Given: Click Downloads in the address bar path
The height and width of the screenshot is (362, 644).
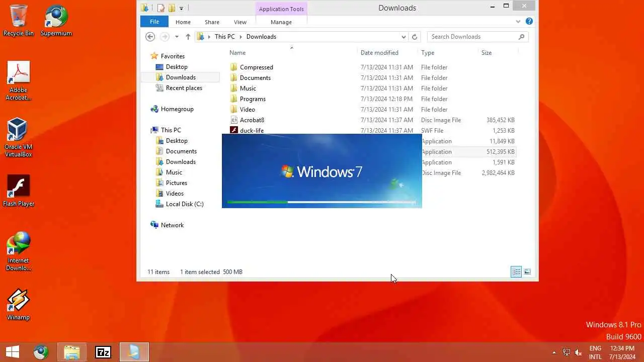Looking at the screenshot, I should [x=261, y=37].
